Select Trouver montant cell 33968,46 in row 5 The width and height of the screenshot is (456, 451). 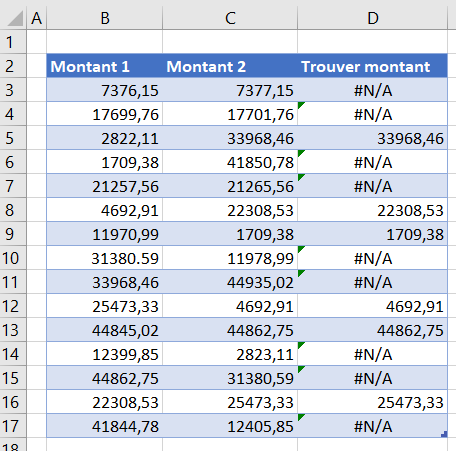click(x=373, y=138)
